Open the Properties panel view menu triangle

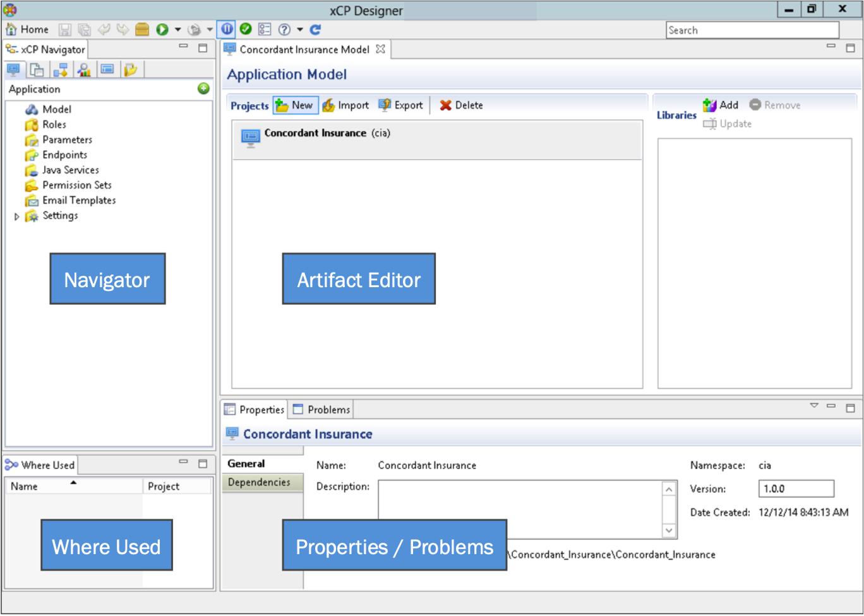coord(814,406)
